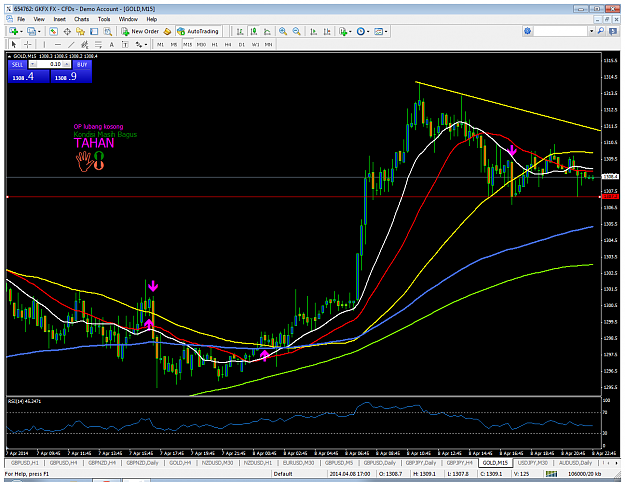Open the GOLD,H4 chart tab
The width and height of the screenshot is (625, 482).
181,463
